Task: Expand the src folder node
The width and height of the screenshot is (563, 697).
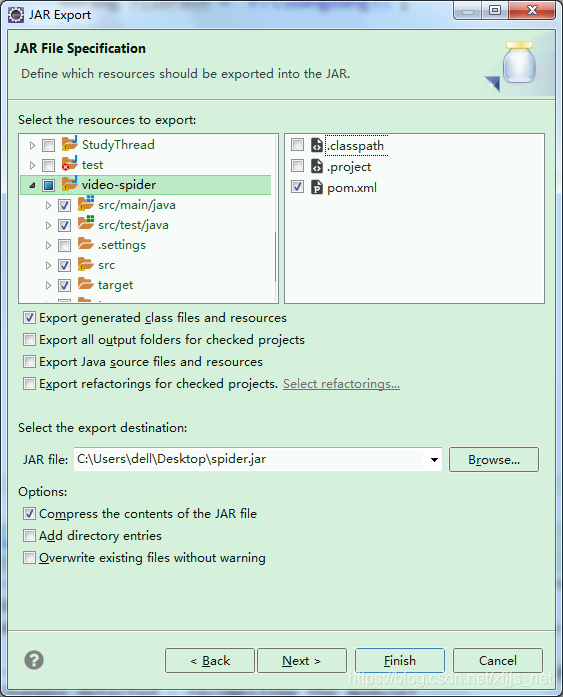Action: click(x=48, y=265)
